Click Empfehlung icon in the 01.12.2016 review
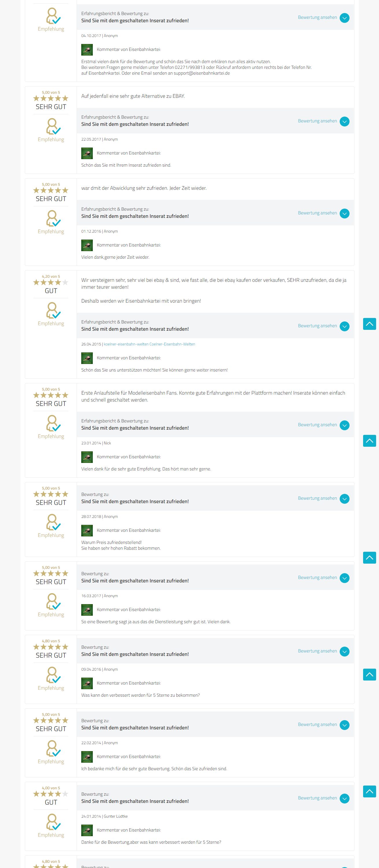This screenshot has width=379, height=868. tap(53, 218)
